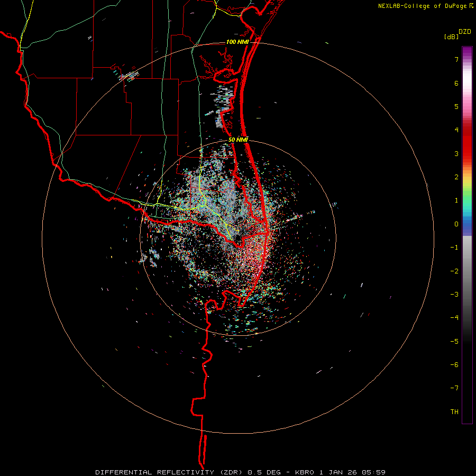The image size is (476, 476).
Task: Click the 7 value on color scale
Action: pyautogui.click(x=456, y=59)
